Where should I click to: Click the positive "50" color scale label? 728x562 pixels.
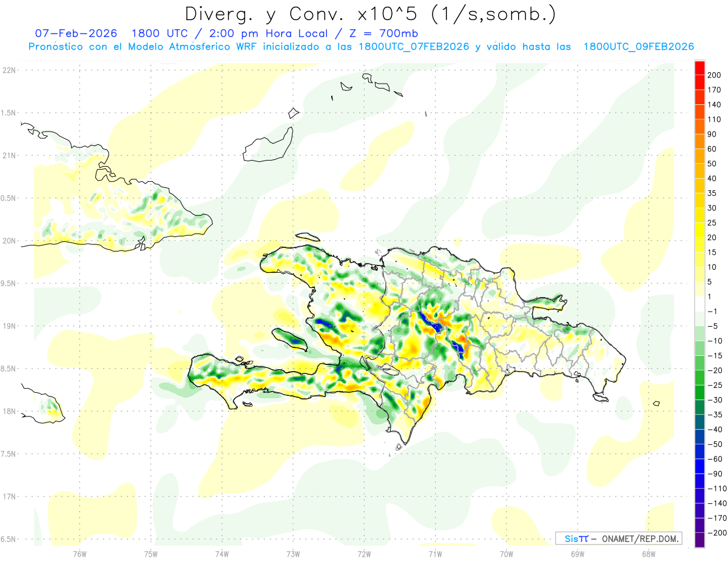coord(712,164)
